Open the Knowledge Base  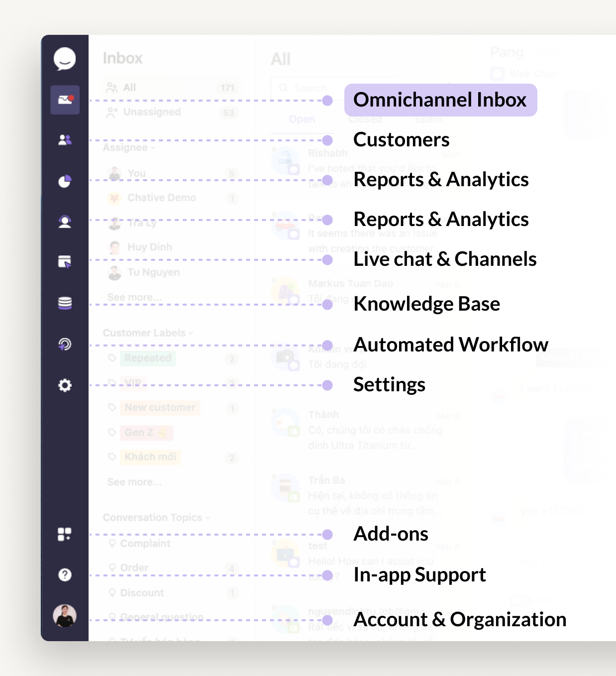point(65,303)
